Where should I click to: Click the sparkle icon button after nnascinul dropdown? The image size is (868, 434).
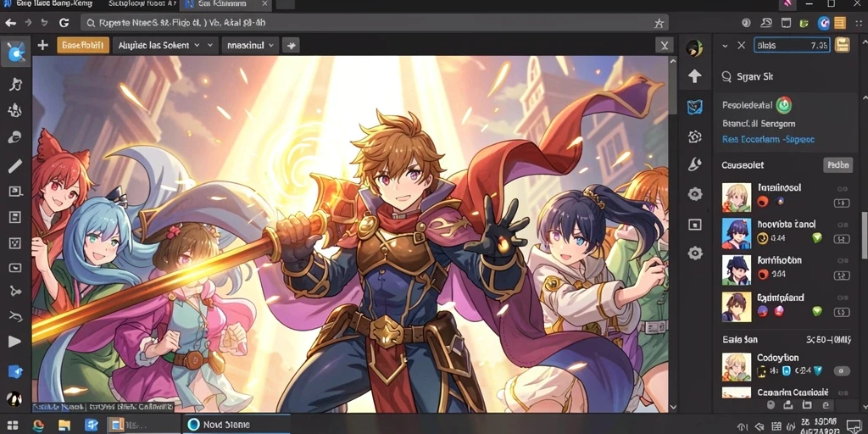[292, 46]
